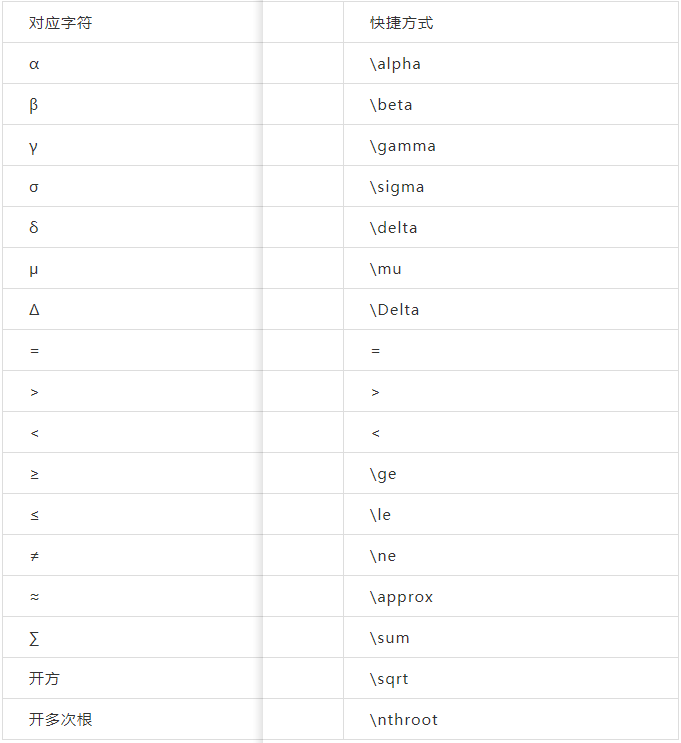Click the \Delta uppercase shortcut
Viewport: 681px width, 743px height.
pyautogui.click(x=395, y=310)
